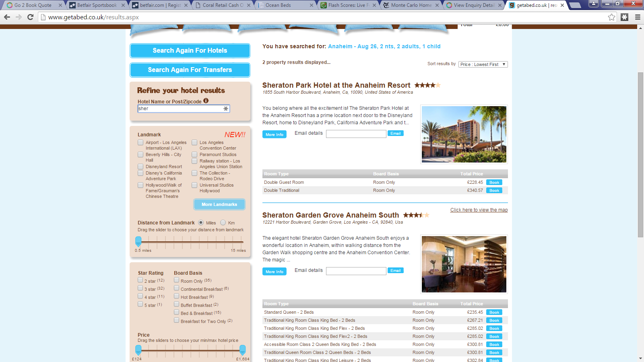Bookmark this page with the star icon

tap(612, 17)
